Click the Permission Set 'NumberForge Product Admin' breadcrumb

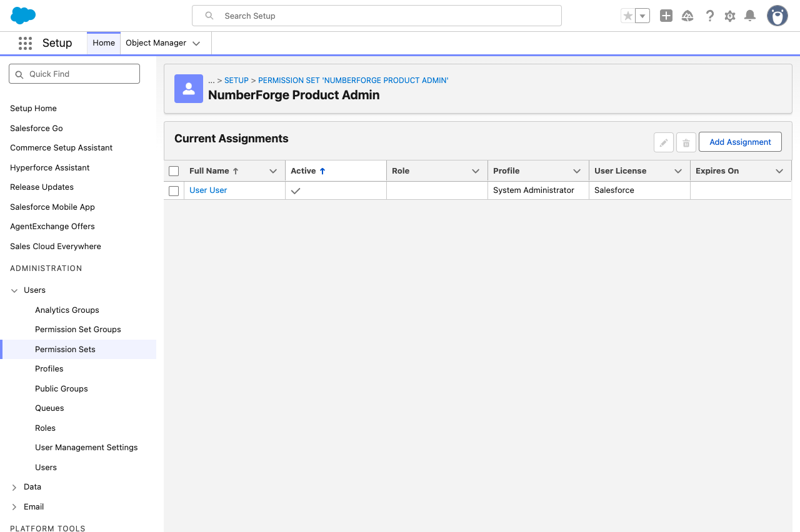(353, 81)
